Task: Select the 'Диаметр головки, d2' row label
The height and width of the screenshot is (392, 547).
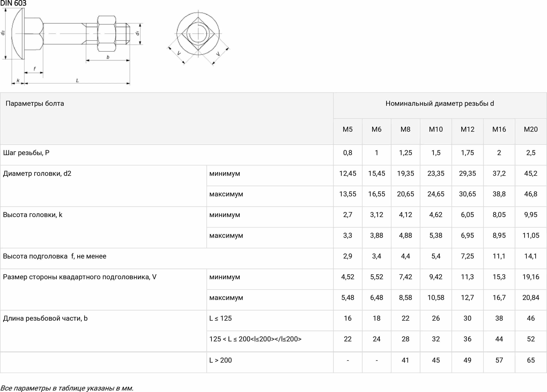Action: point(37,173)
